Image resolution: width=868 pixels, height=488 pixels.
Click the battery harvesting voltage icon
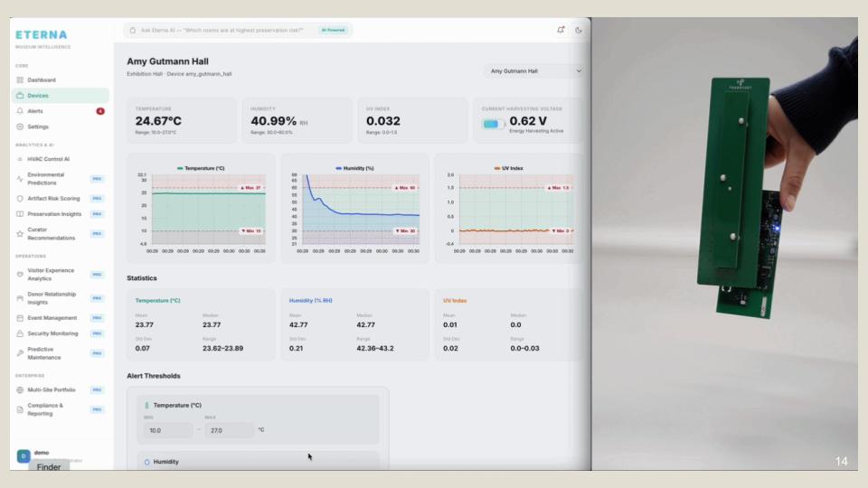click(x=492, y=124)
